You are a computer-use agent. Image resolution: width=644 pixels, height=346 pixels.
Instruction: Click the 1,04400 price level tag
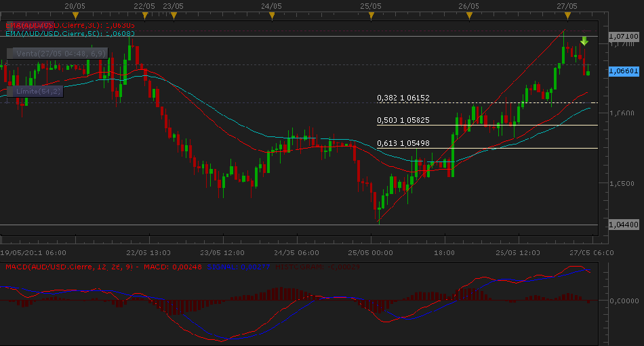click(623, 225)
